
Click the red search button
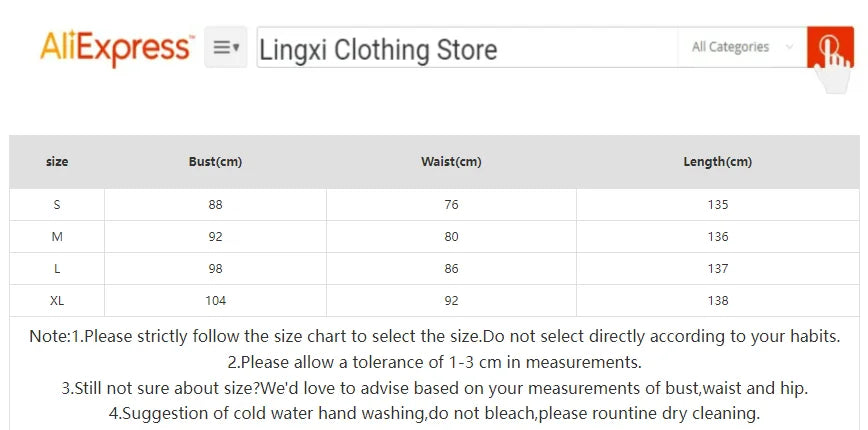click(830, 47)
